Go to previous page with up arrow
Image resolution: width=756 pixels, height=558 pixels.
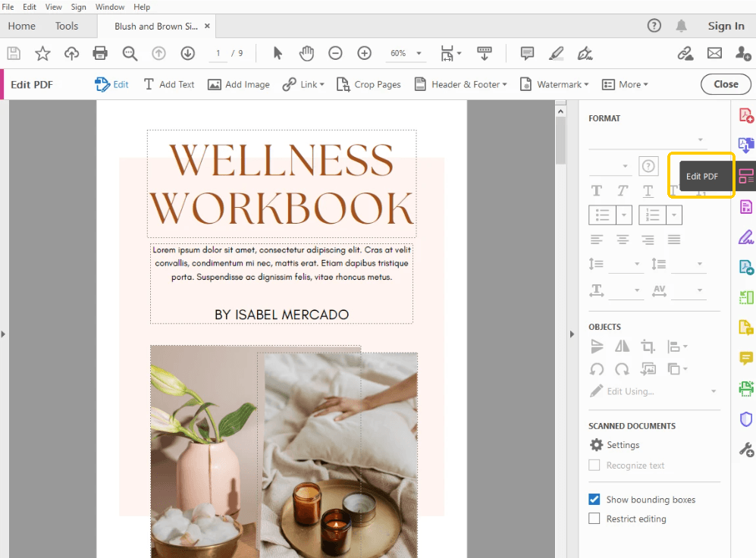click(158, 53)
